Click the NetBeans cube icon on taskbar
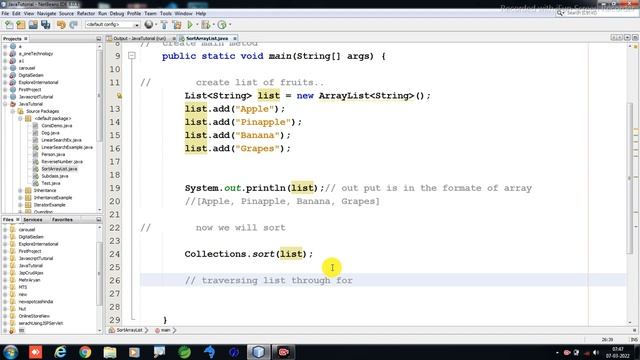 coord(258,352)
